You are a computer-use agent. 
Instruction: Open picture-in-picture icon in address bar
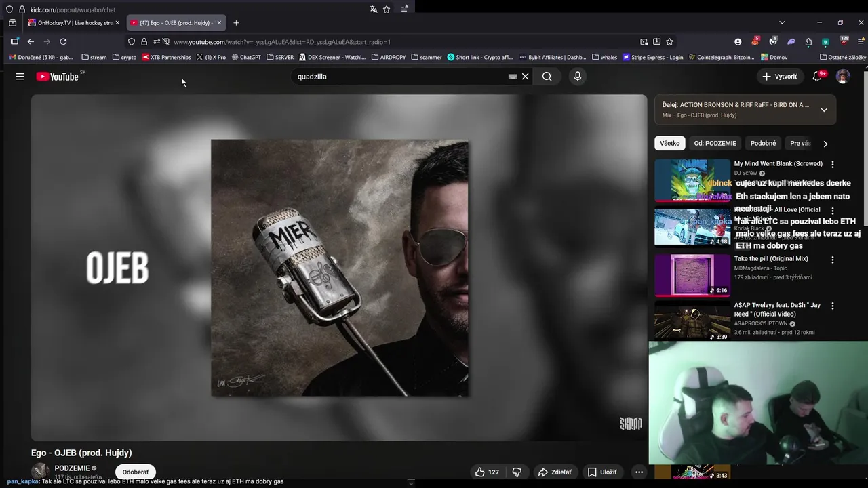[x=644, y=42]
